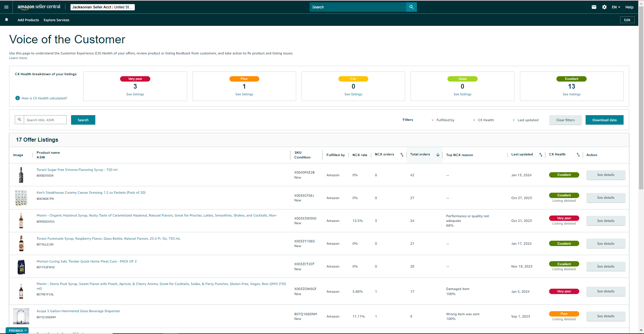Click Clear filters button

click(x=566, y=120)
